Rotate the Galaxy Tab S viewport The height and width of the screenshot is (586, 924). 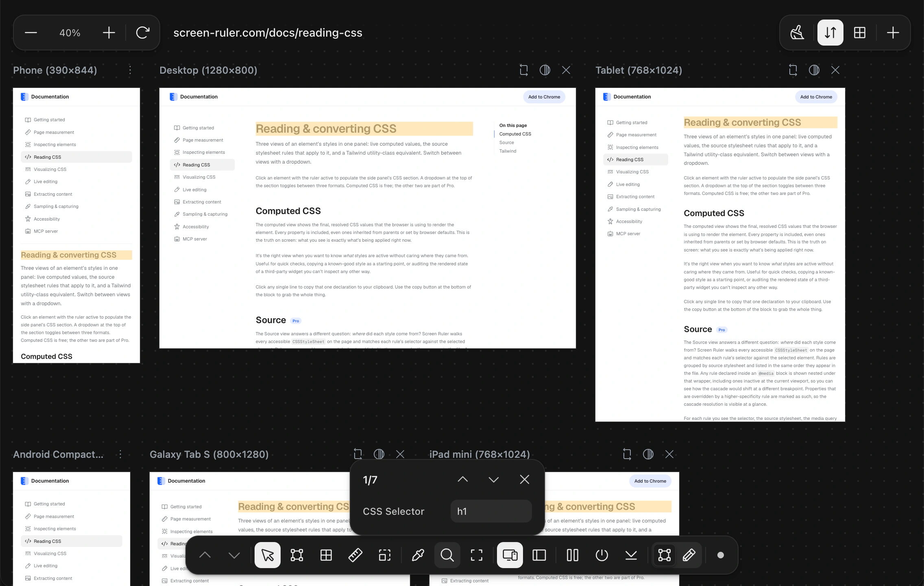tap(358, 454)
